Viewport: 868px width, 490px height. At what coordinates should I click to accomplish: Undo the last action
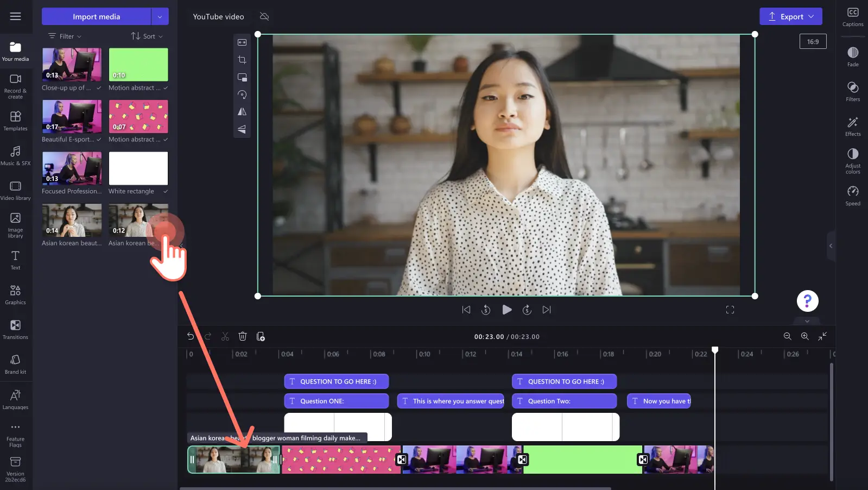click(x=191, y=336)
